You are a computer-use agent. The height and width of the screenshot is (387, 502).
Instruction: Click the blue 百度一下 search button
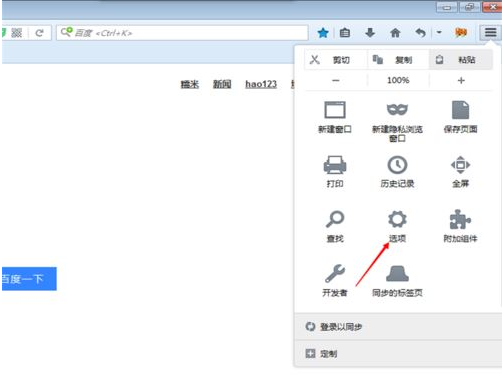click(x=29, y=279)
